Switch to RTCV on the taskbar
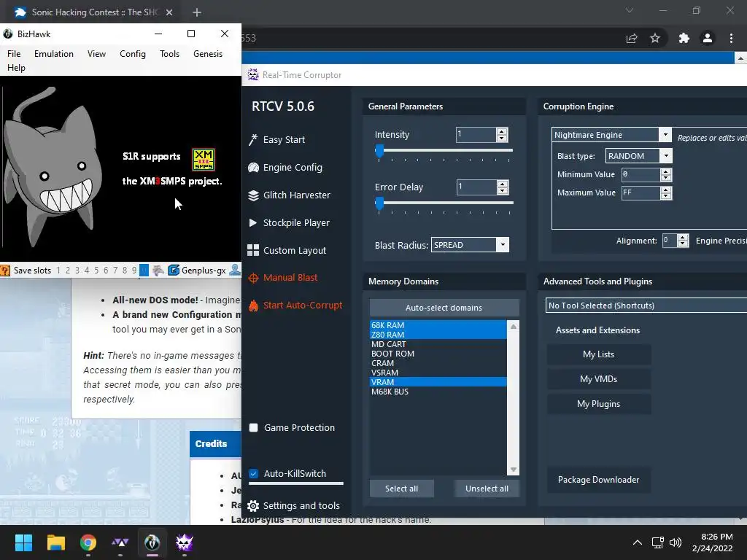Image resolution: width=747 pixels, height=560 pixels. (185, 542)
